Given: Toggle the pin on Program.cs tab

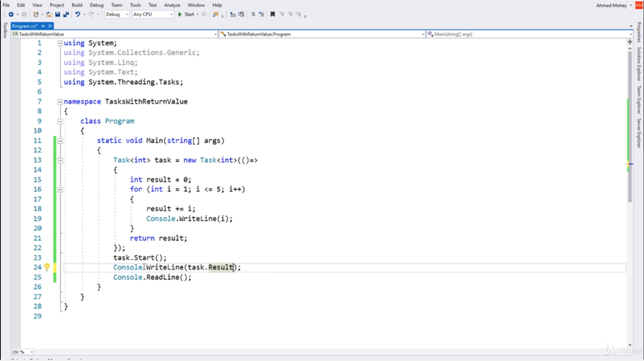Looking at the screenshot, I should (42, 26).
